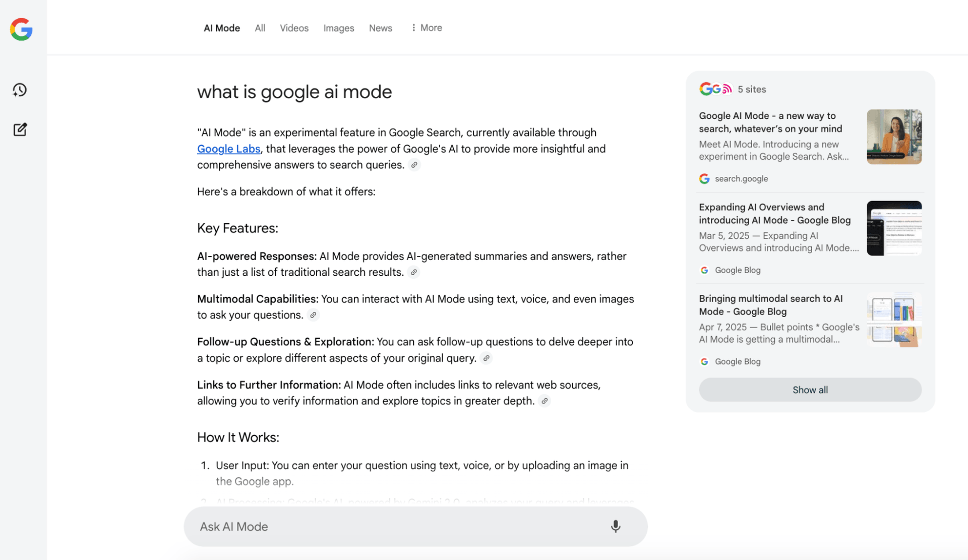Viewport: 968px width, 560px height.
Task: Select the AI Mode tab
Action: coord(221,28)
